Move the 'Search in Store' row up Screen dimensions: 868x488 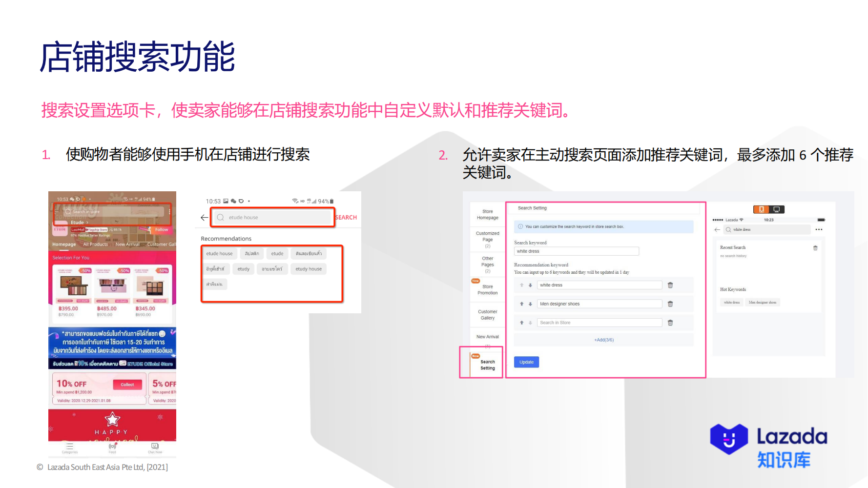tap(522, 323)
